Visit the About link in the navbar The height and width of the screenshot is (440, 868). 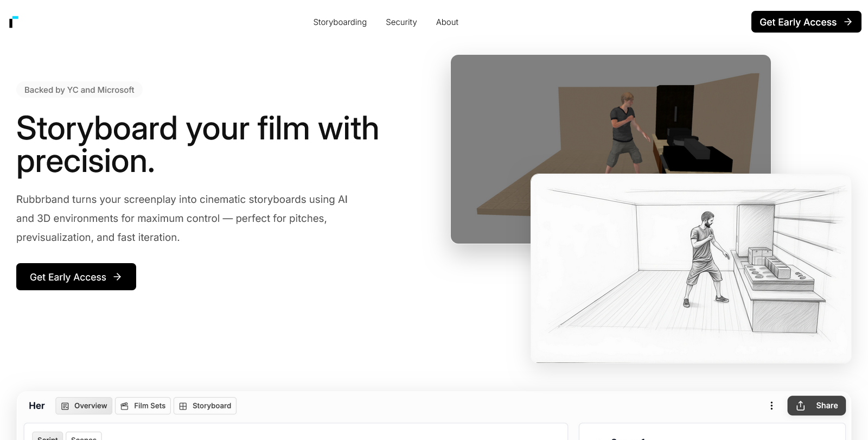click(447, 22)
